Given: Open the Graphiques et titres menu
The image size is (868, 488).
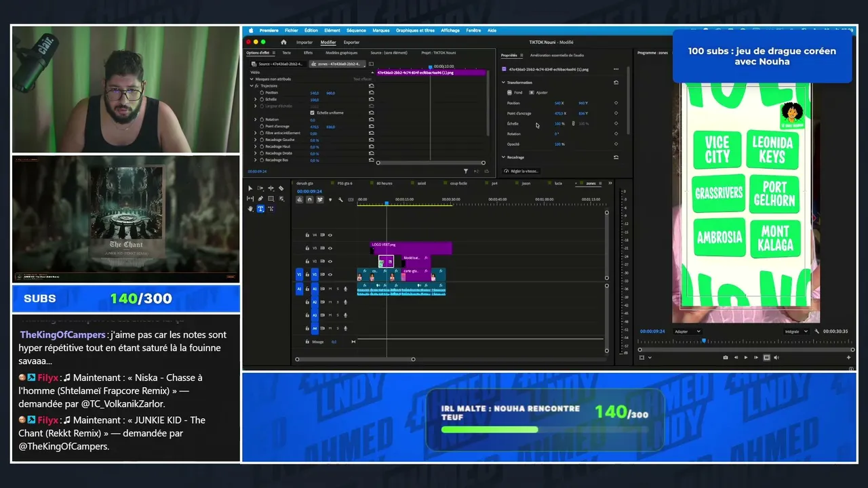Looking at the screenshot, I should pos(416,30).
